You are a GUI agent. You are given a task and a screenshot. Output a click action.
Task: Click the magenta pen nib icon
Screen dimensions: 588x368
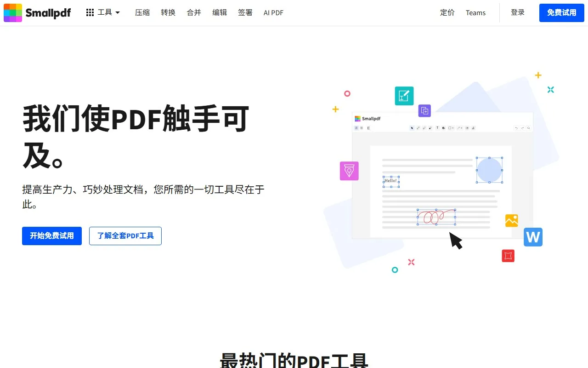pyautogui.click(x=349, y=171)
